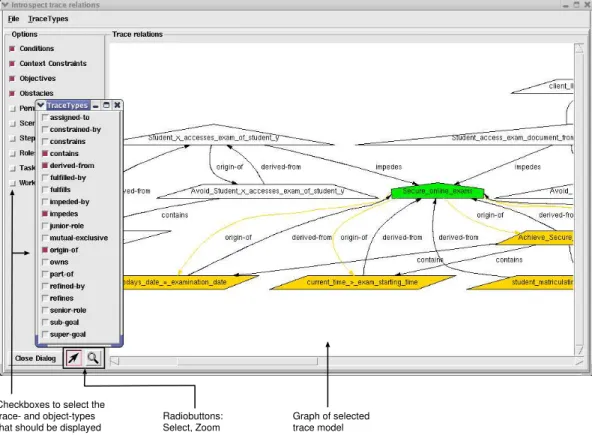This screenshot has width=592, height=435.
Task: Click the graph scroll right arrow
Action: click(579, 362)
